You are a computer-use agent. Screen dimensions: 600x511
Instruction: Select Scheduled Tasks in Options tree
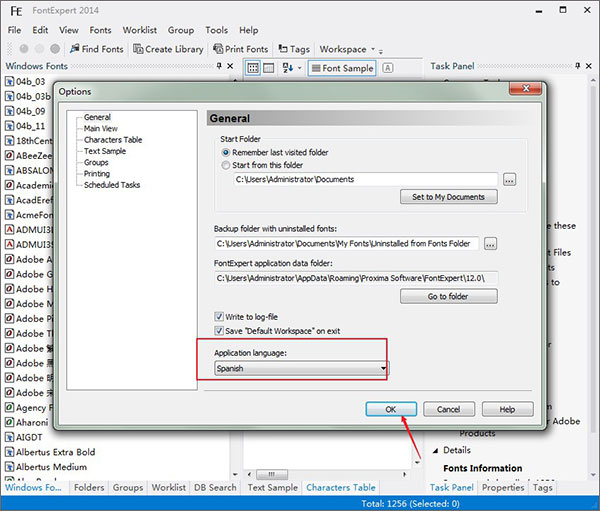tap(112, 185)
